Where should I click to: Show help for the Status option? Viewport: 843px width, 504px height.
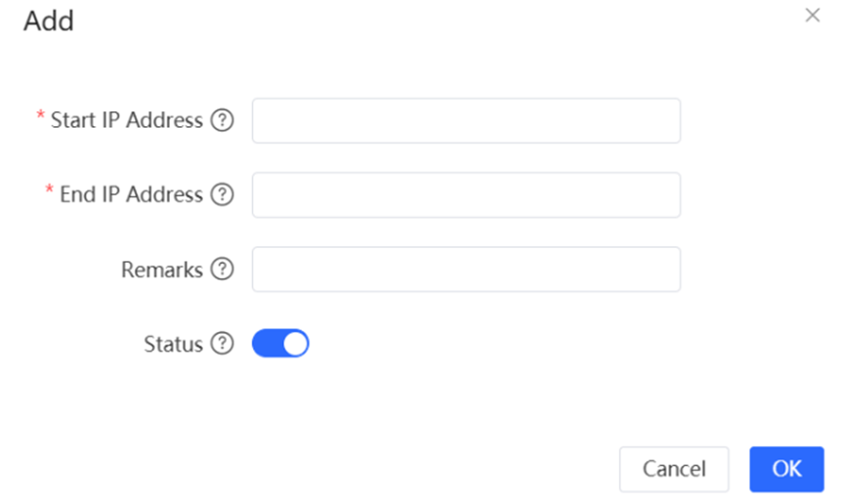[x=223, y=344]
